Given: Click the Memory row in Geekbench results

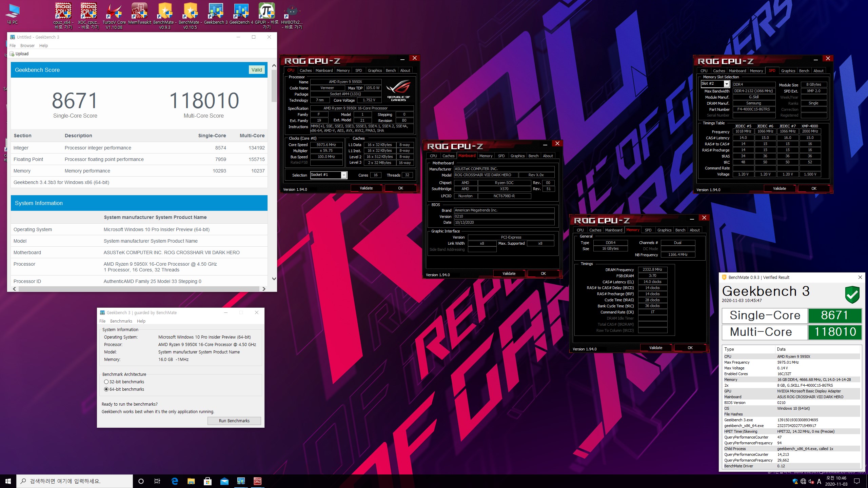Looking at the screenshot, I should click(x=139, y=171).
